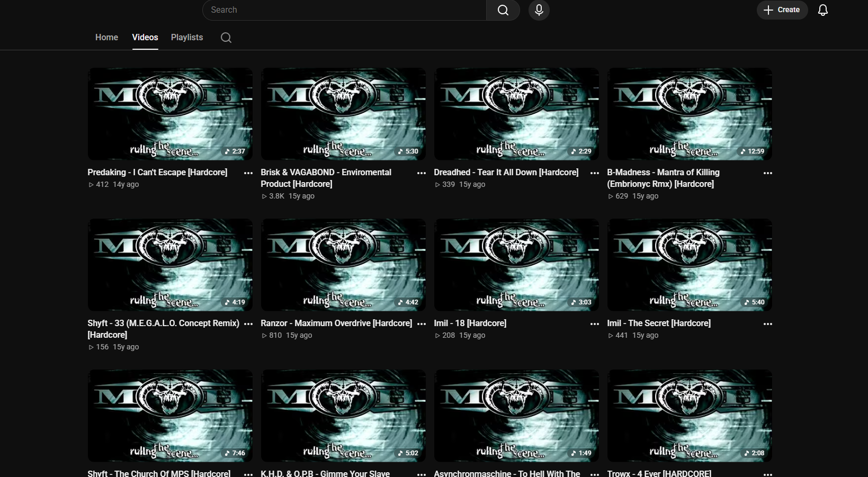This screenshot has height=477, width=868.
Task: Open more options for K.H.D. & O.P.B video
Action: 422,474
